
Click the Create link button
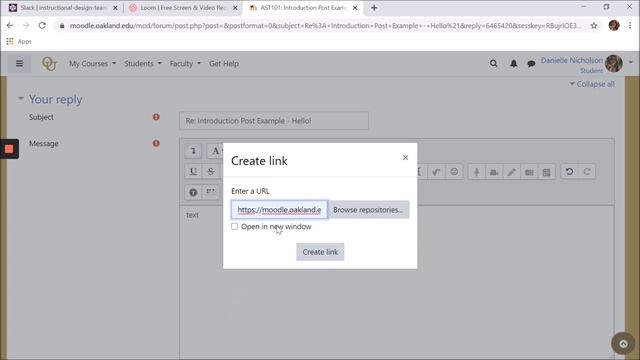[x=320, y=252]
